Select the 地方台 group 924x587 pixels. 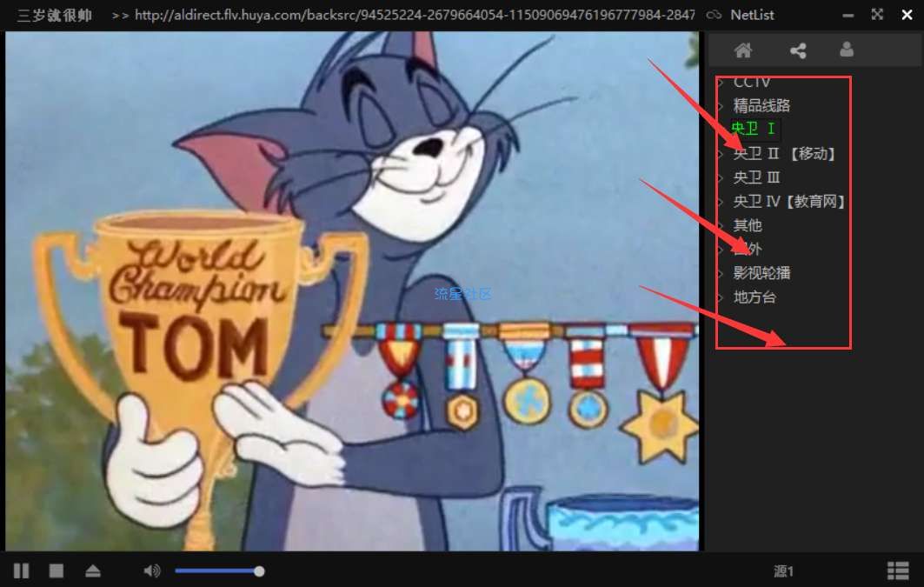(754, 297)
